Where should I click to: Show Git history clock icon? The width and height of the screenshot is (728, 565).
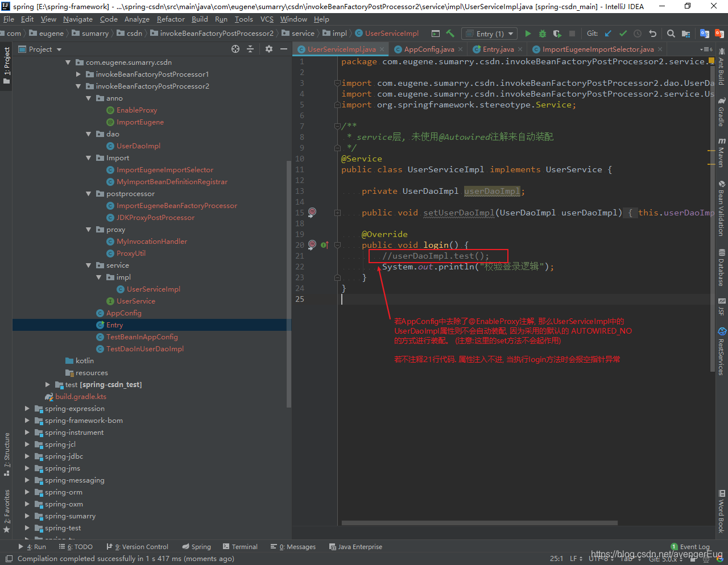(x=638, y=34)
